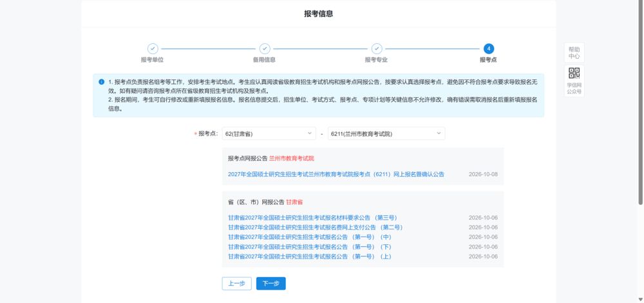The image size is (644, 303).
Task: Click the red 甘肃省 heading text
Action: (x=294, y=202)
